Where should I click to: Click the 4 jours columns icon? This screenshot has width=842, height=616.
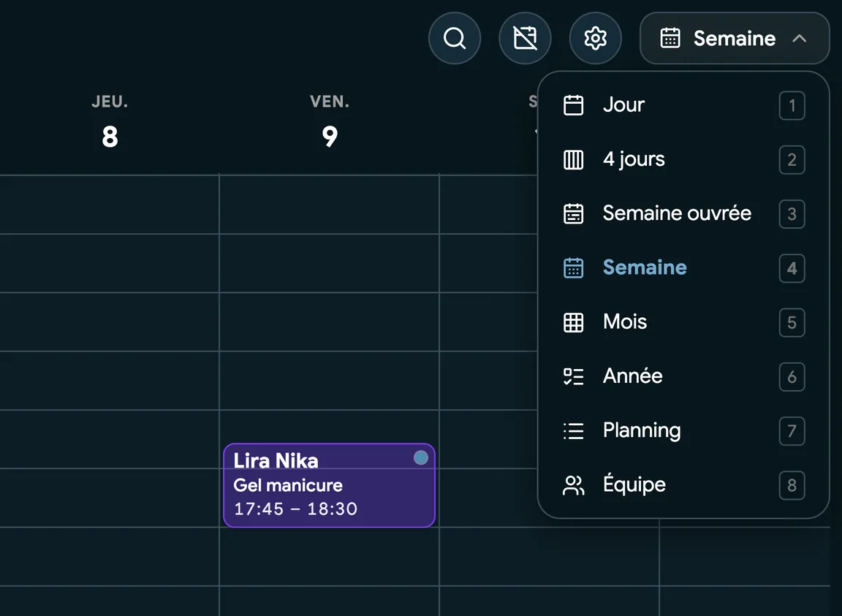tap(573, 159)
